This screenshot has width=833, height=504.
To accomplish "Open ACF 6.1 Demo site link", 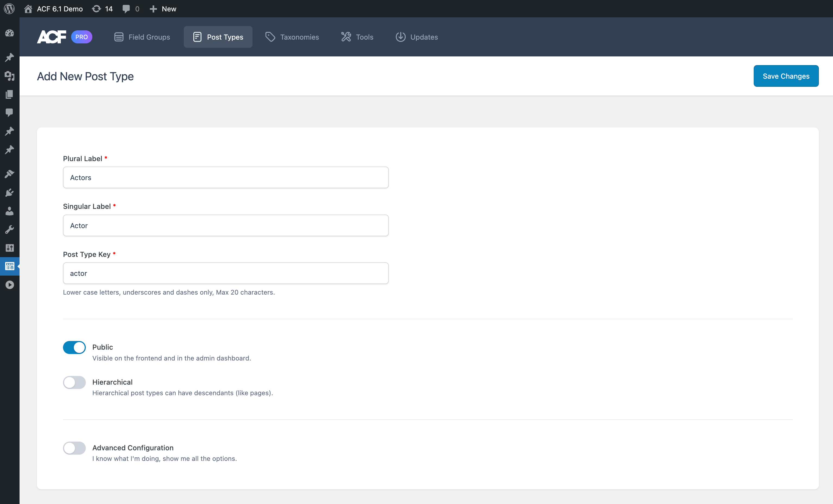I will pyautogui.click(x=53, y=9).
